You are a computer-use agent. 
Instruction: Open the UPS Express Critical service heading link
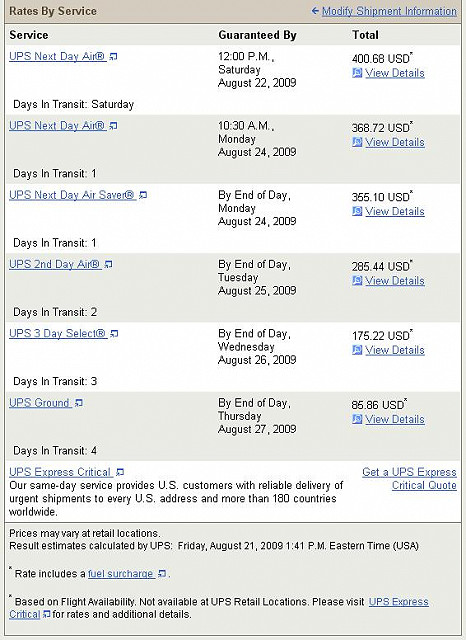point(60,472)
